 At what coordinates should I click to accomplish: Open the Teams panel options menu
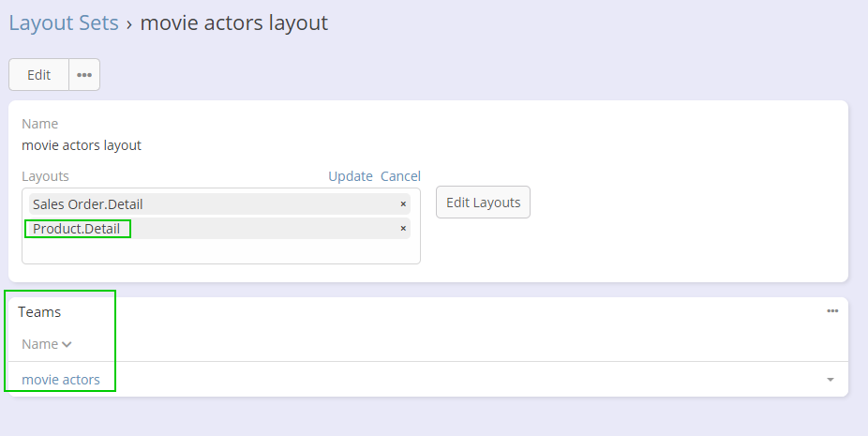point(832,311)
